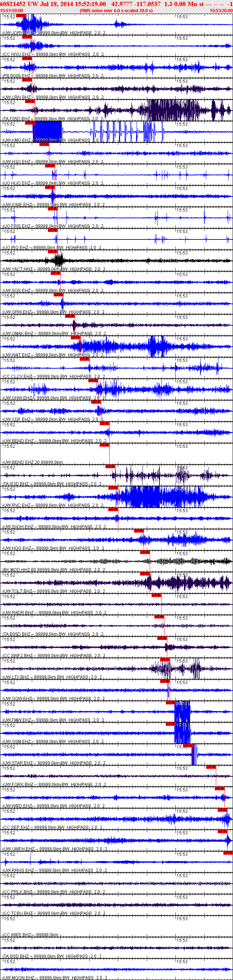The height and width of the screenshot is (980, 233).
Task: Click red pick flag on UW H2O trace
Action: [44, 145]
